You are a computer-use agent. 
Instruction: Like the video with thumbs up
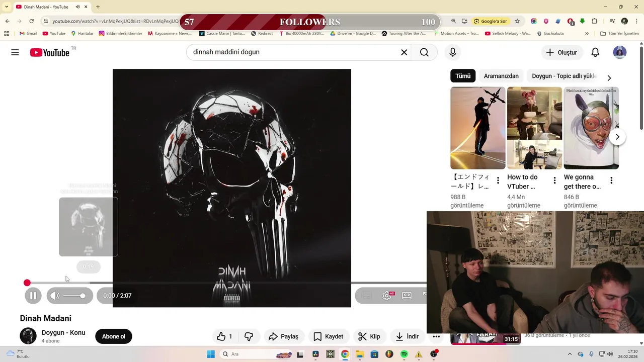(224, 336)
